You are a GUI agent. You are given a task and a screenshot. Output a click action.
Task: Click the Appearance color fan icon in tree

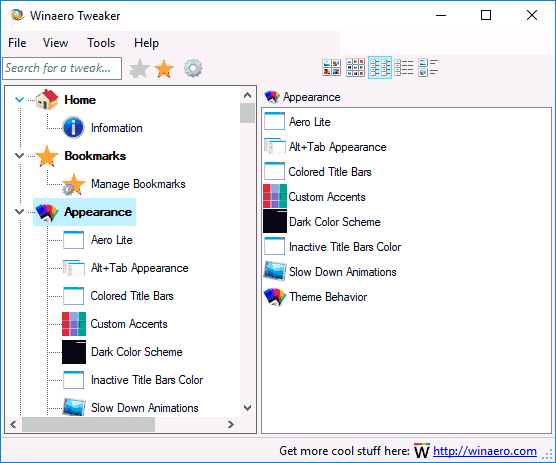coord(47,212)
